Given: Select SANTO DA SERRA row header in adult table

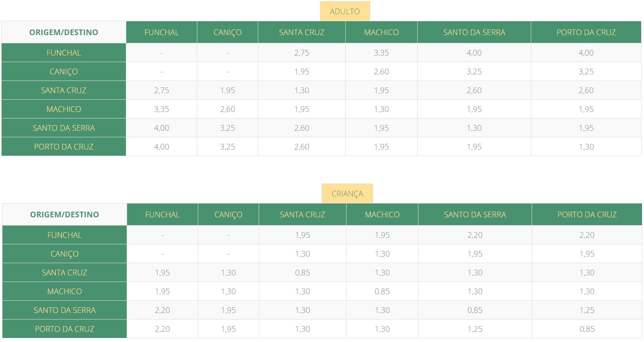Looking at the screenshot, I should click(x=64, y=128).
